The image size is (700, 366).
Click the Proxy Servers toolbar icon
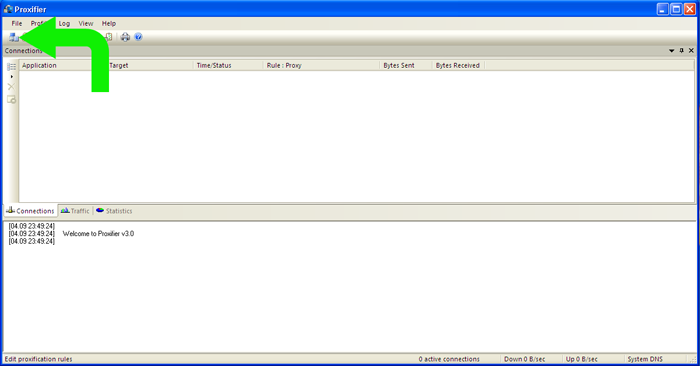[13, 37]
